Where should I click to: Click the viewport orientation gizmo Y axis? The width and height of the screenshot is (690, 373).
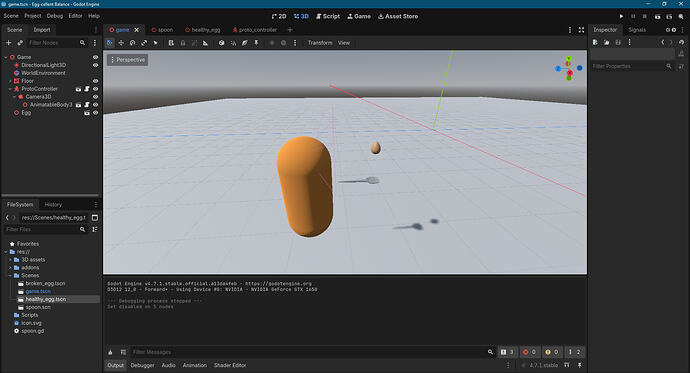point(569,59)
